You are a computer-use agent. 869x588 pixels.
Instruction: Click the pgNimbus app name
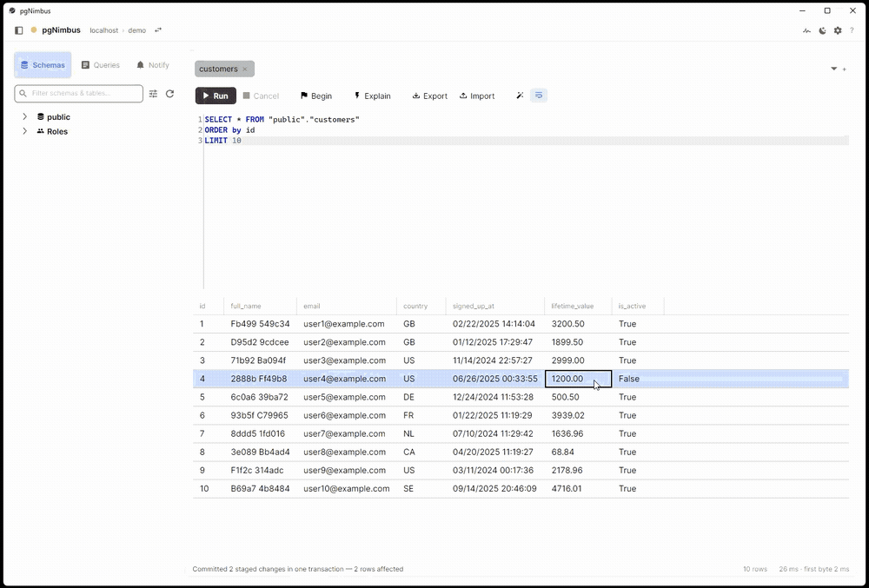point(61,30)
